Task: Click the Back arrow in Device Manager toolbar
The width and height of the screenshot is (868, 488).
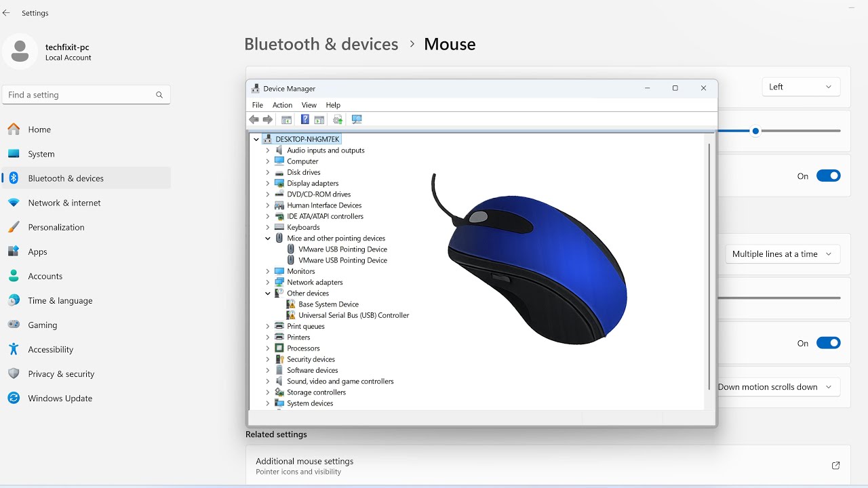Action: click(x=254, y=119)
